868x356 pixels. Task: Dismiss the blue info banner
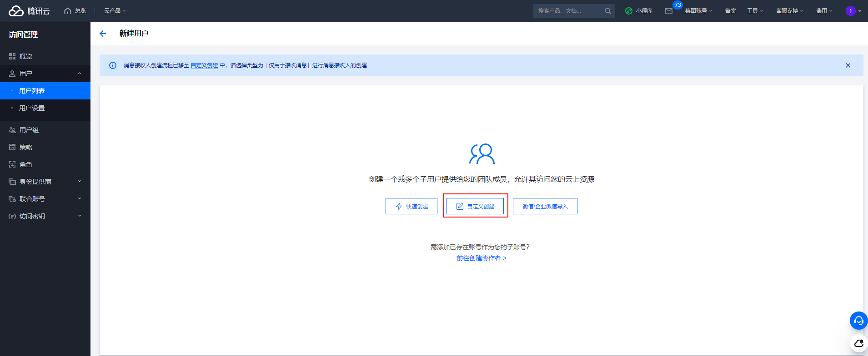coord(848,65)
